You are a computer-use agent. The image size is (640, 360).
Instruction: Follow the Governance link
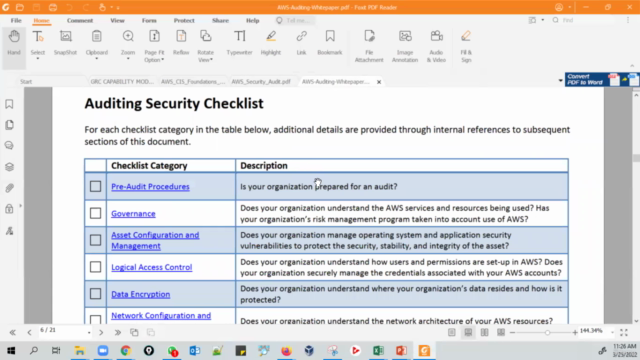(x=133, y=213)
